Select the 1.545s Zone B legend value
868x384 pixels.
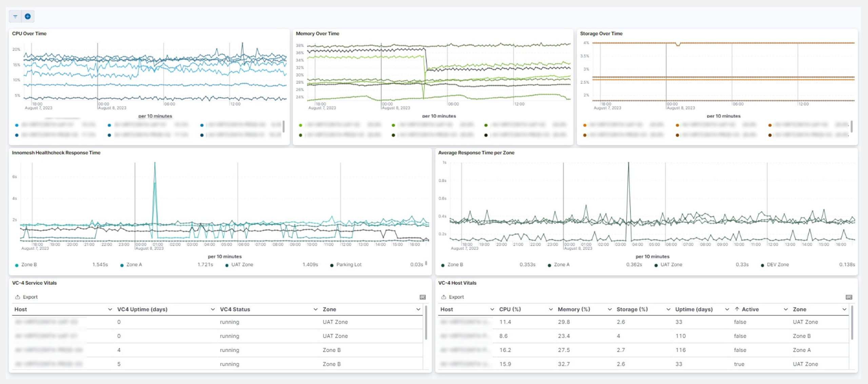(100, 264)
